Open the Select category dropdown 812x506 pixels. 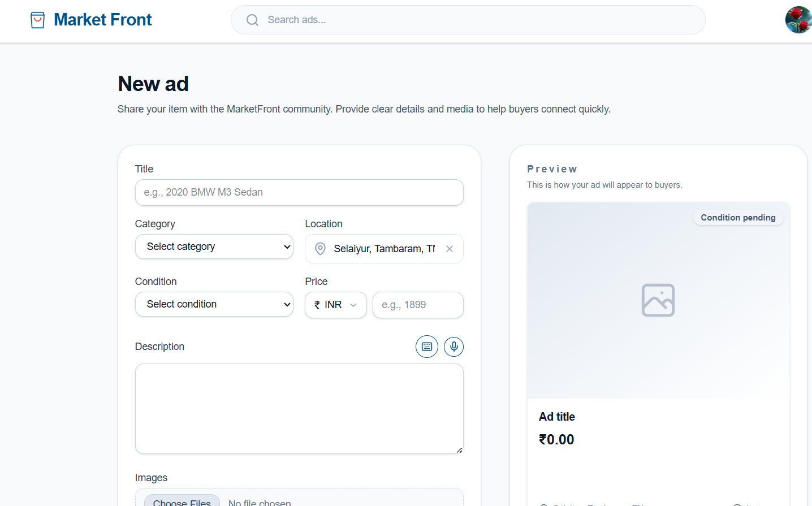click(x=214, y=246)
